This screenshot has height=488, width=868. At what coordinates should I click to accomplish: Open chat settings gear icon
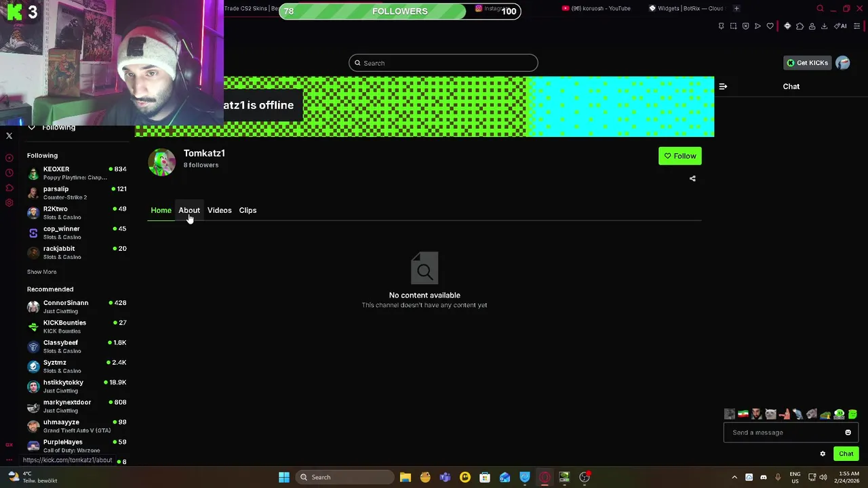point(823,453)
